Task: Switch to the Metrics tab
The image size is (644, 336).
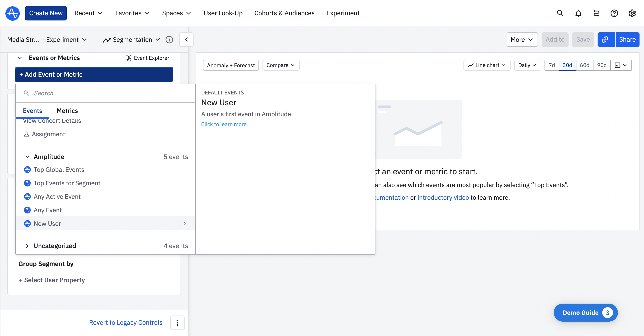Action: click(67, 111)
